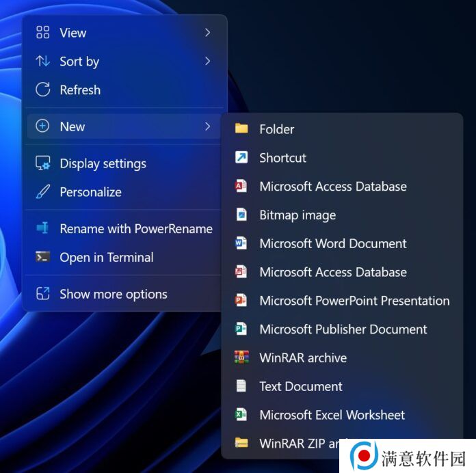Click the Personalize paintbrush icon

[x=42, y=192]
